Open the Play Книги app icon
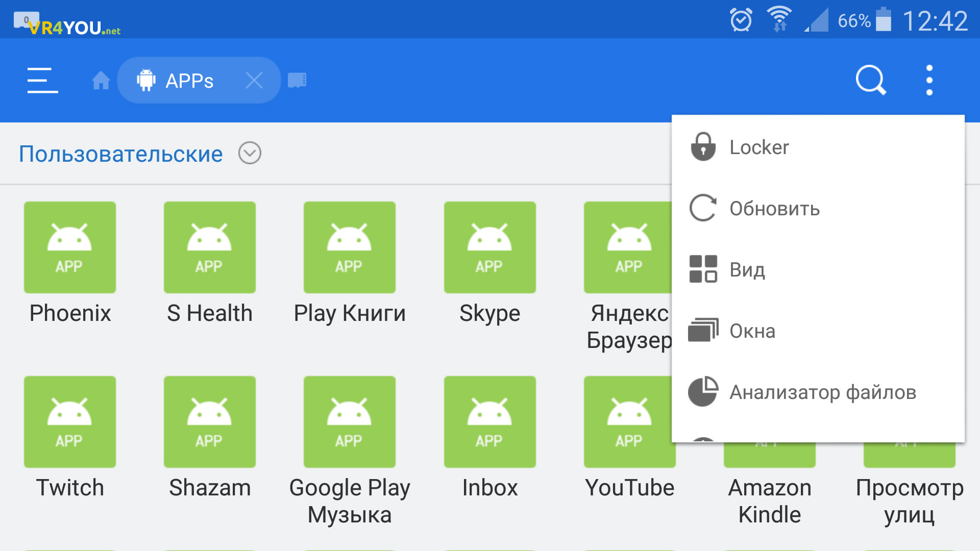The width and height of the screenshot is (980, 551). [350, 247]
